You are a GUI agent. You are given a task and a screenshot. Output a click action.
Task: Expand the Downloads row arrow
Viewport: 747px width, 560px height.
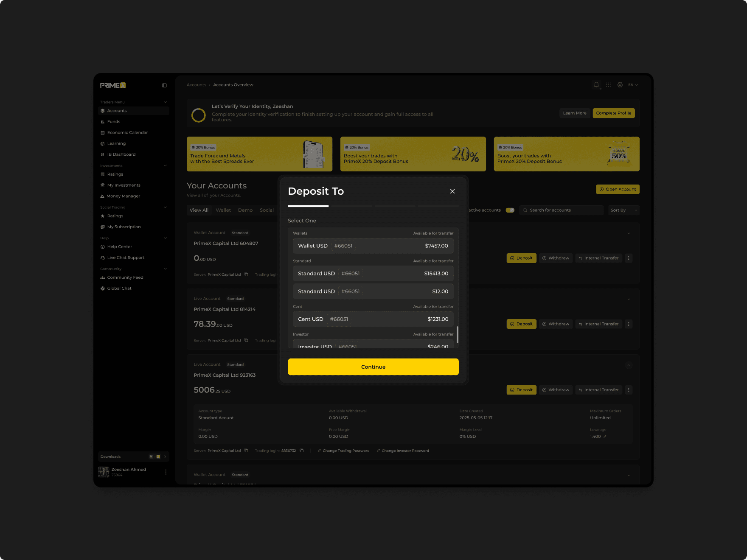pyautogui.click(x=165, y=456)
